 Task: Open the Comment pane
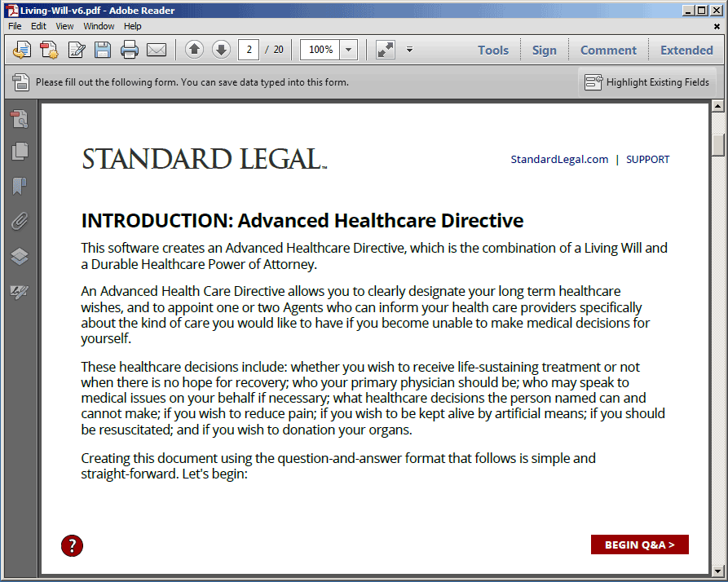(608, 50)
